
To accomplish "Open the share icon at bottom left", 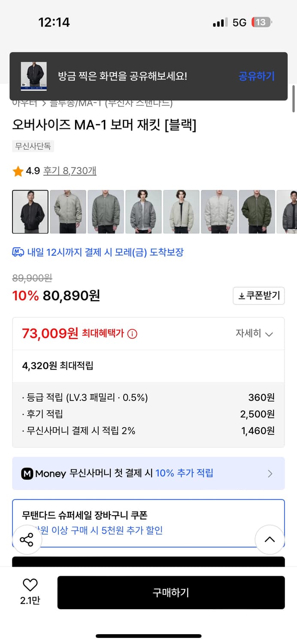I will click(x=27, y=539).
